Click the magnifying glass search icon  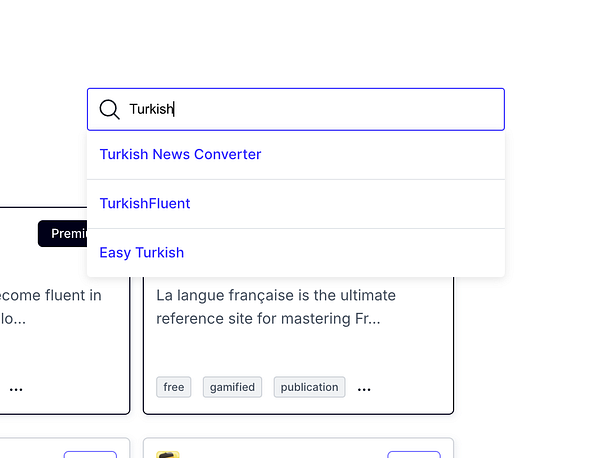pos(109,109)
